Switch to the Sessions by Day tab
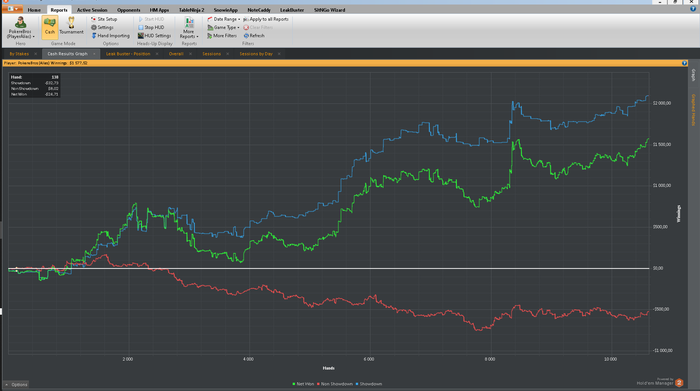700x391 pixels. coord(256,54)
